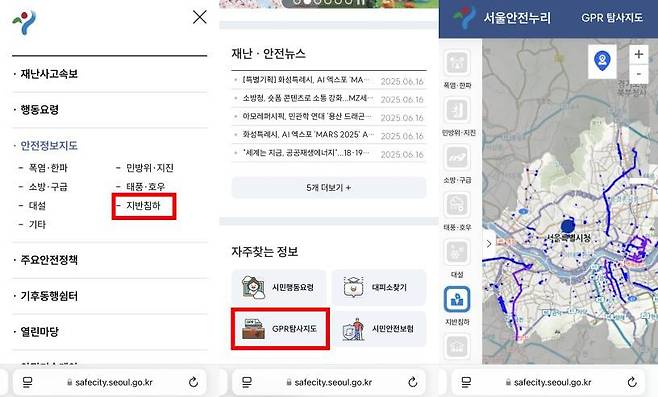Choose 지반침하 submenu link in the menu
The image size is (658, 397).
(x=144, y=206)
